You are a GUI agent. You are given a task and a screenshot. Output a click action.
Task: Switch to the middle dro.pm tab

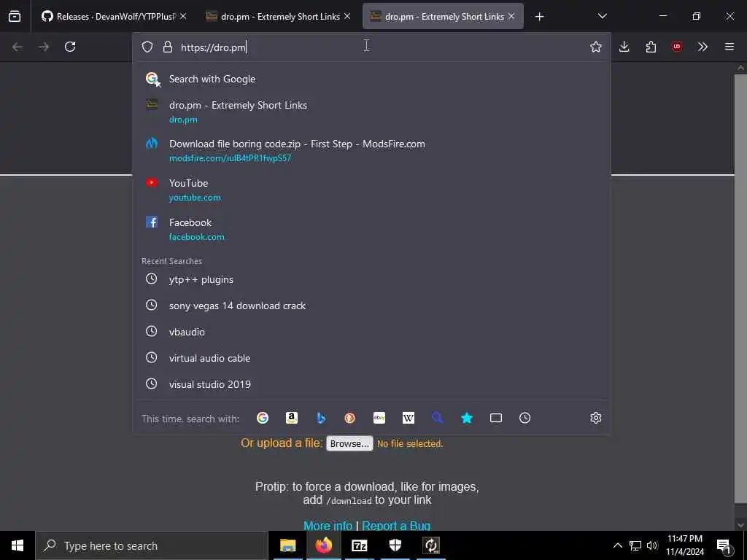(x=278, y=16)
